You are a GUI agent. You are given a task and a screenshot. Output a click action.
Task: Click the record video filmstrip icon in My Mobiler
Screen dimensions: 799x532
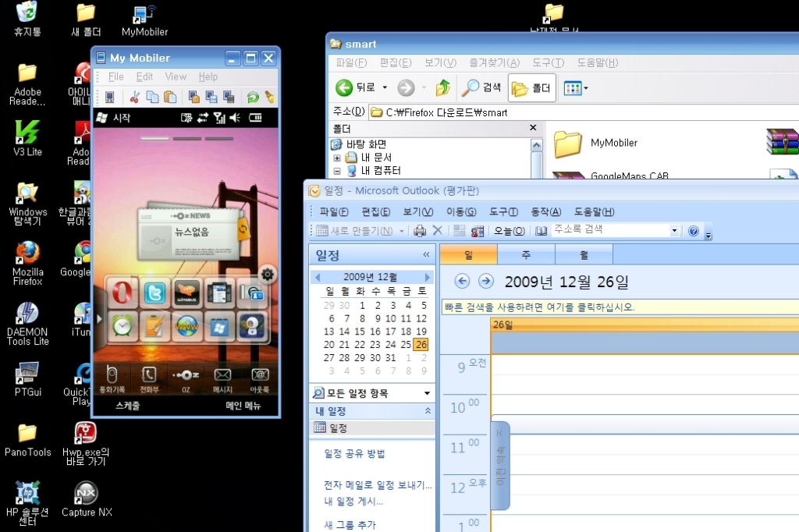[229, 97]
